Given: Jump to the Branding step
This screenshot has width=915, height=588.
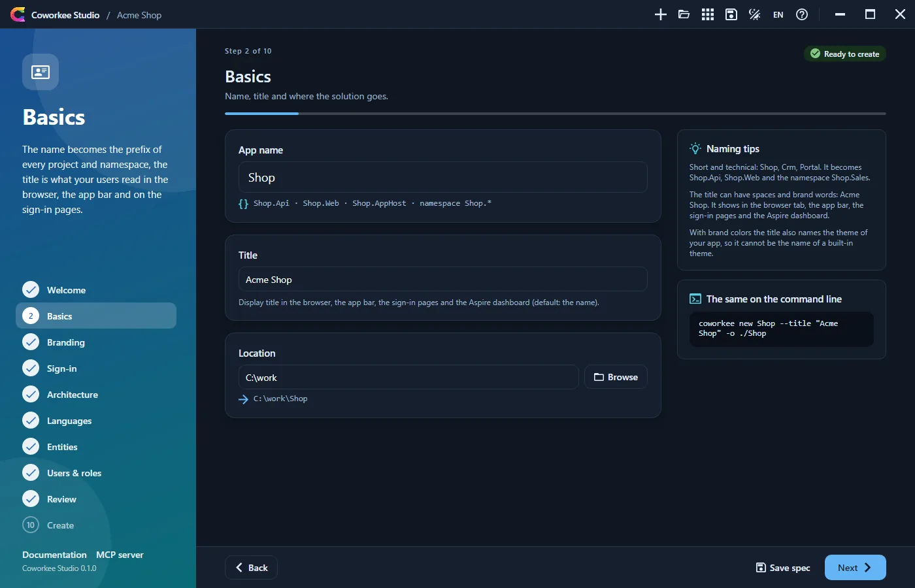Looking at the screenshot, I should 96,342.
